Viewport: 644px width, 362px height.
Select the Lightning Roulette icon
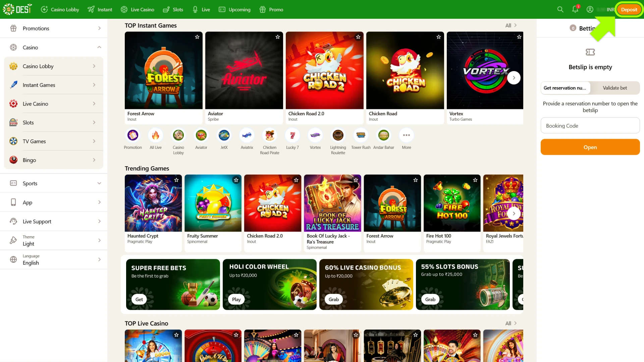338,135
